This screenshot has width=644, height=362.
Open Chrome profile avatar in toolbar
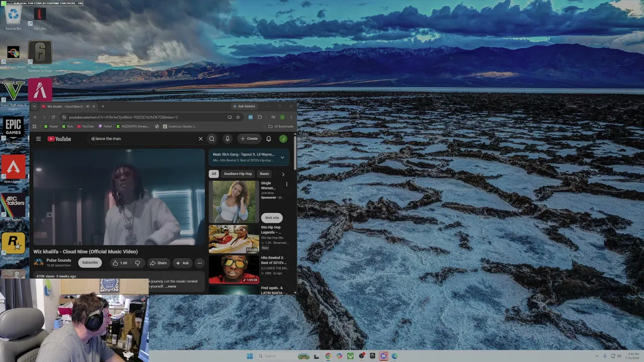click(x=282, y=117)
